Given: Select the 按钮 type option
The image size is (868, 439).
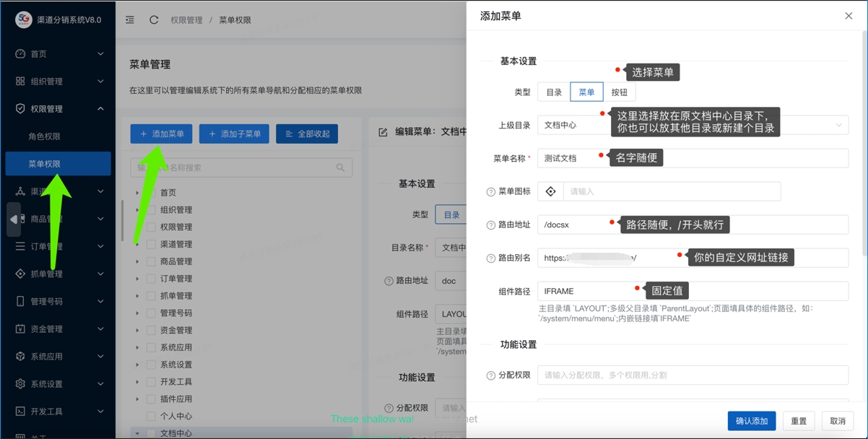Looking at the screenshot, I should pyautogui.click(x=619, y=92).
